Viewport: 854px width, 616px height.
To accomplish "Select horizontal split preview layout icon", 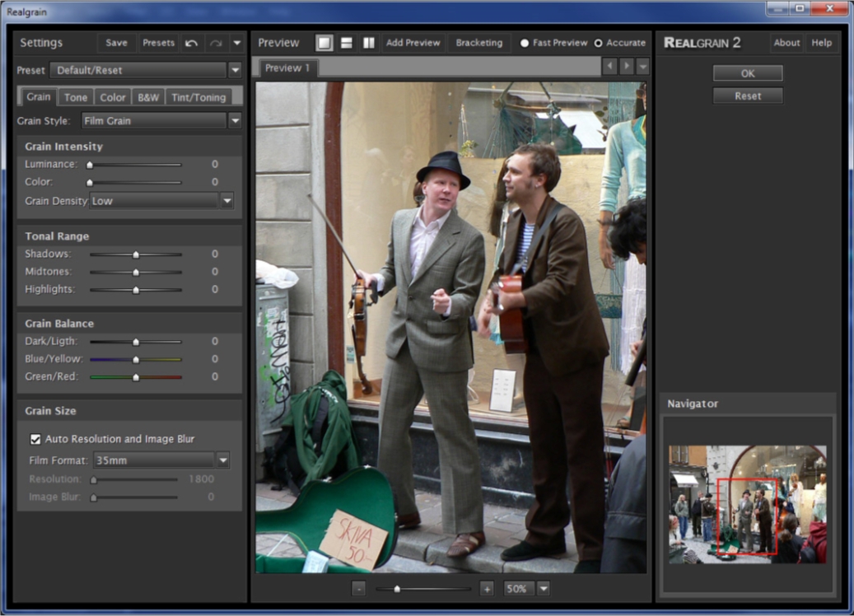I will coord(347,43).
